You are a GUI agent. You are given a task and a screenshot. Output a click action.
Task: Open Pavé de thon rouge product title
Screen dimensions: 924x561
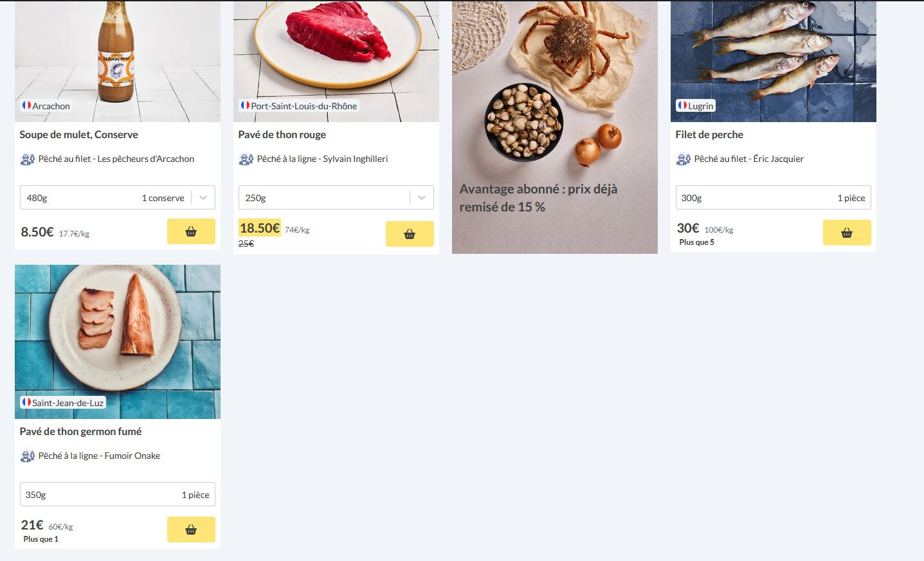coord(282,134)
